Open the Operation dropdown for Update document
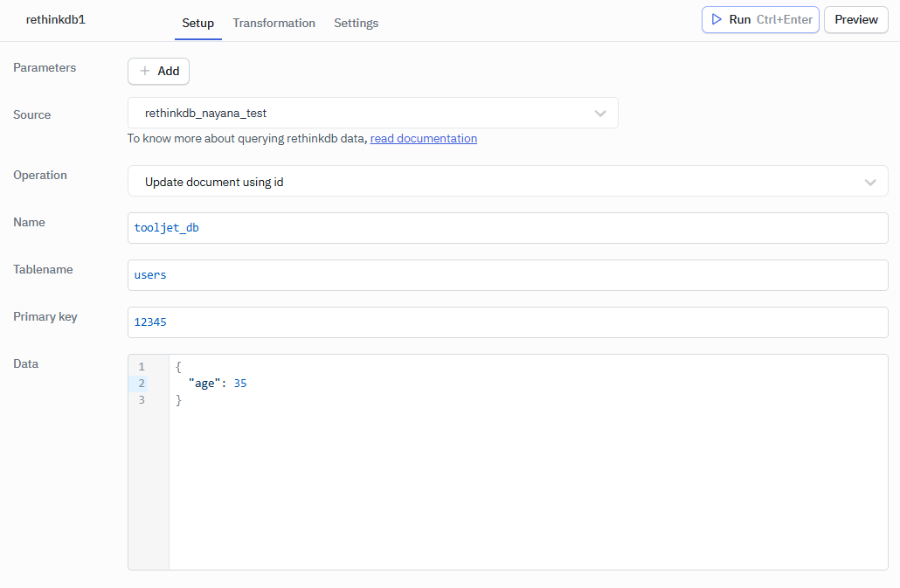900x588 pixels. click(x=507, y=182)
